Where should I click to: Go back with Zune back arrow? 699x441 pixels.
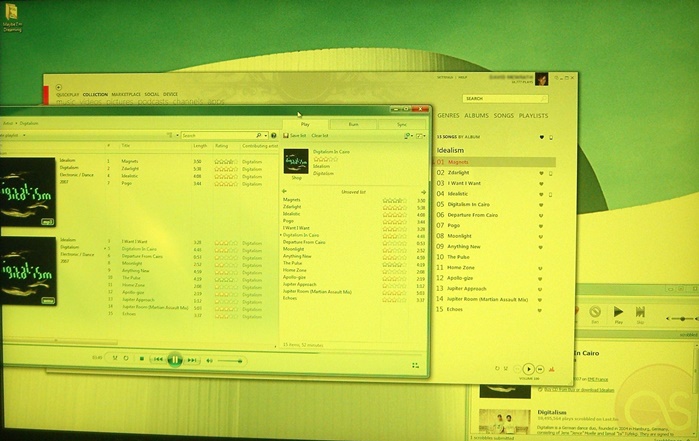pyautogui.click(x=58, y=87)
